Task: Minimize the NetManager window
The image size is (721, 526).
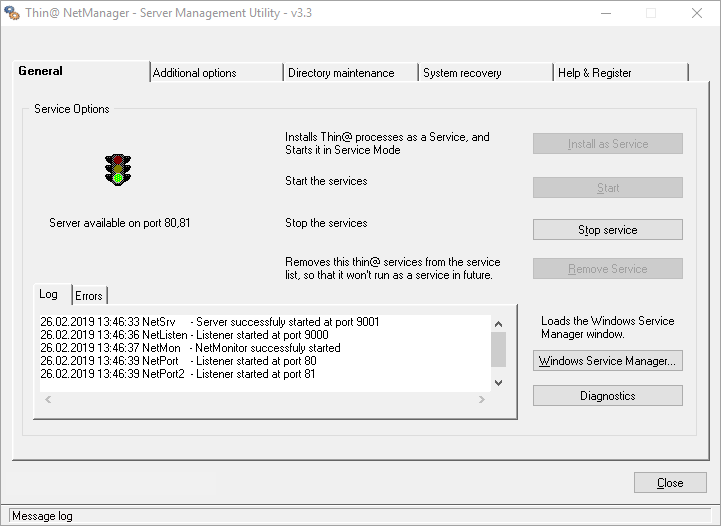Action: pos(606,13)
